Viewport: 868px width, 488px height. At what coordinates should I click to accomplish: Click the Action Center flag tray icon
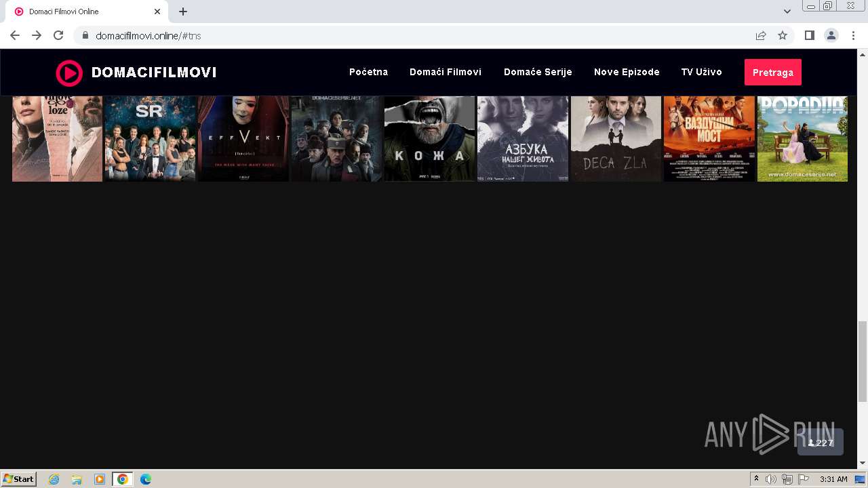804,479
